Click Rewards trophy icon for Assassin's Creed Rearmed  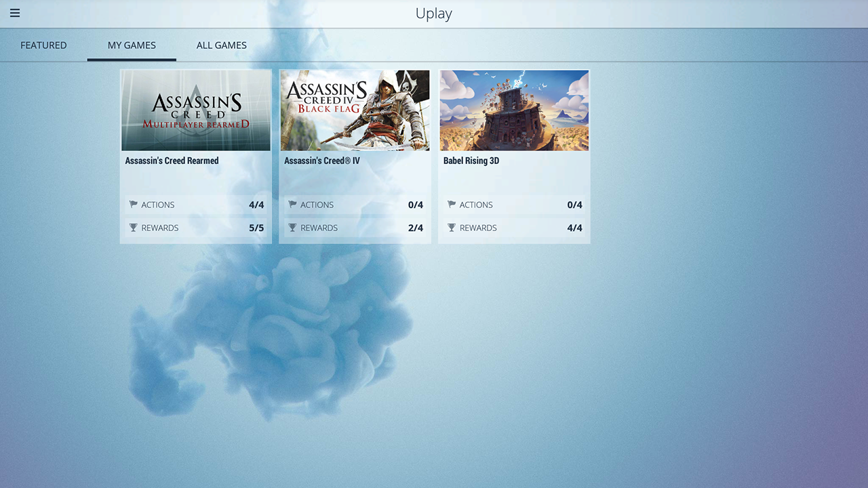(x=133, y=228)
